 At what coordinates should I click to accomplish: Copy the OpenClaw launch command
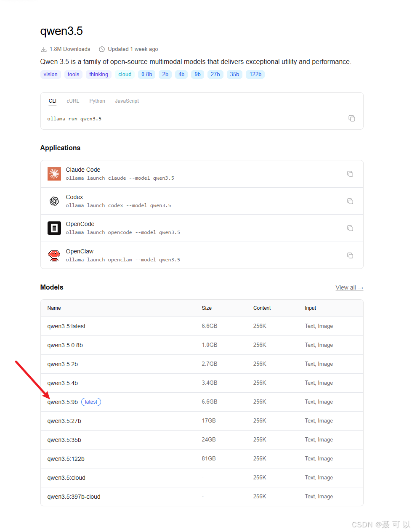350,255
